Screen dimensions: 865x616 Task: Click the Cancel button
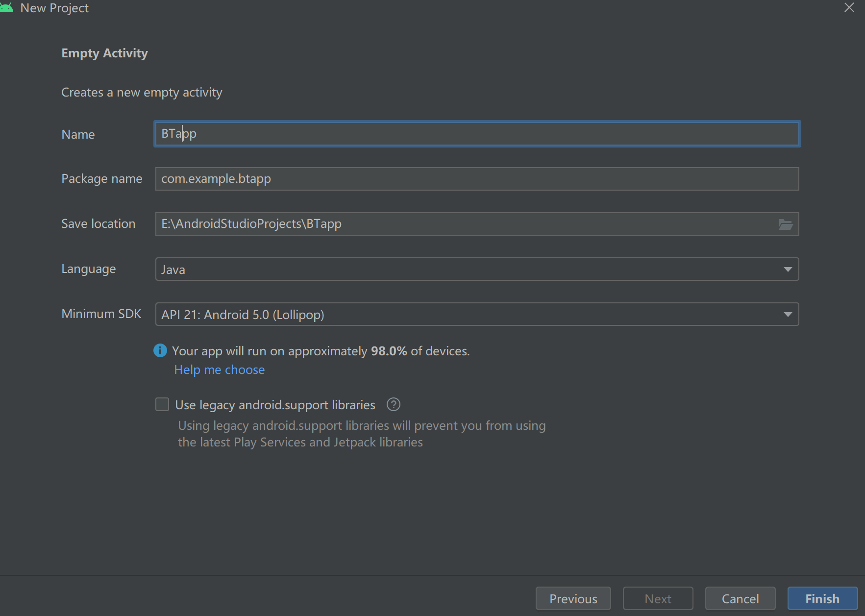coord(740,598)
